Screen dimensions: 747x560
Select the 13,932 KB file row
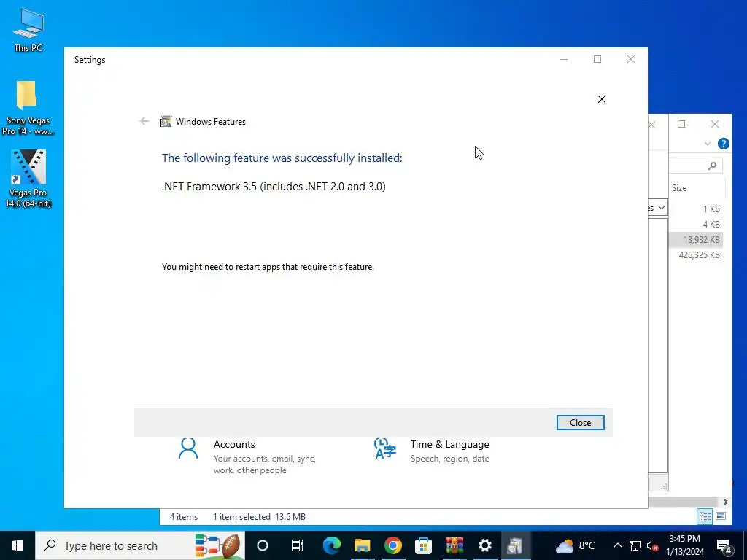click(697, 239)
